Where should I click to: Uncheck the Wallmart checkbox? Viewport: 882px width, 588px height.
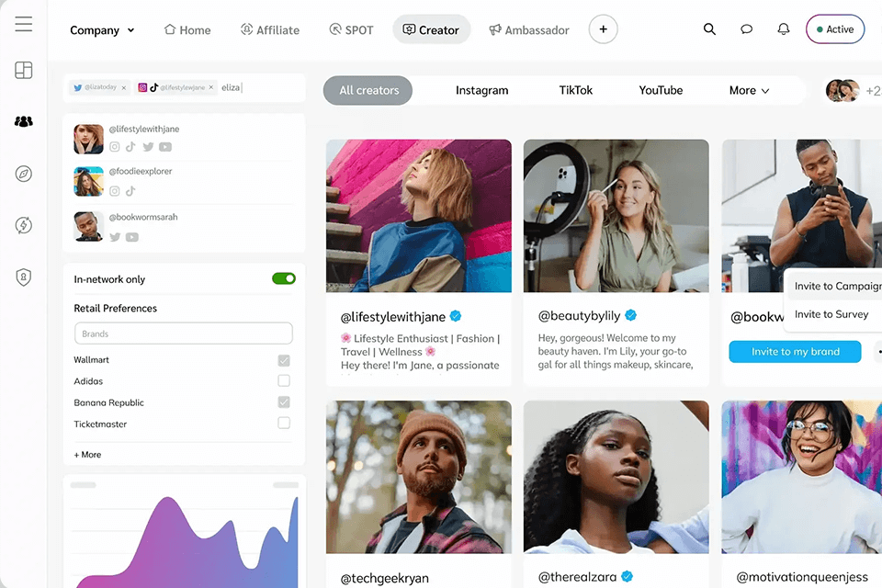pos(284,360)
